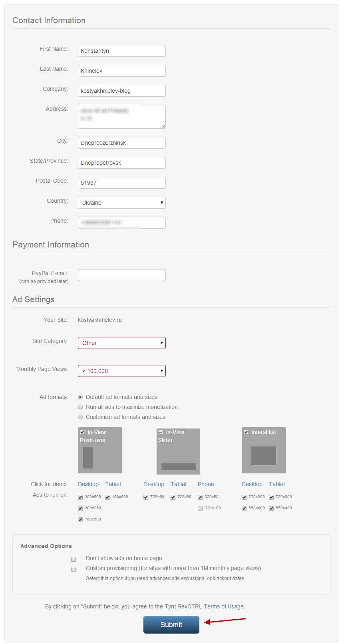Screen dimensions: 344x644
Task: Click the PayPal E-mail input field
Action: point(121,275)
